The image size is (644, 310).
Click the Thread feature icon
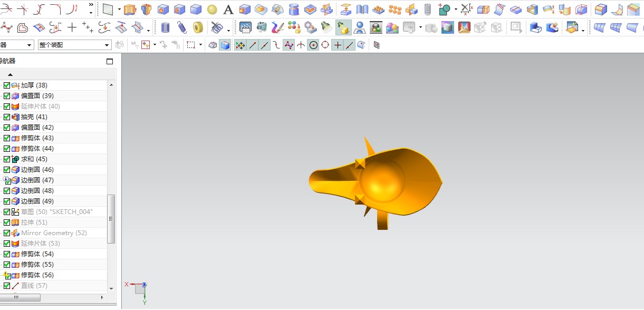[428, 9]
